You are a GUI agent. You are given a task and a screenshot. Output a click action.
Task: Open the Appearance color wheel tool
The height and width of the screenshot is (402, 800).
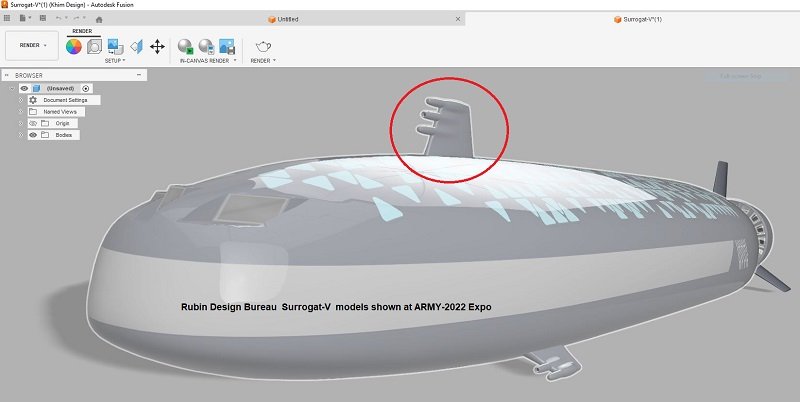click(73, 47)
